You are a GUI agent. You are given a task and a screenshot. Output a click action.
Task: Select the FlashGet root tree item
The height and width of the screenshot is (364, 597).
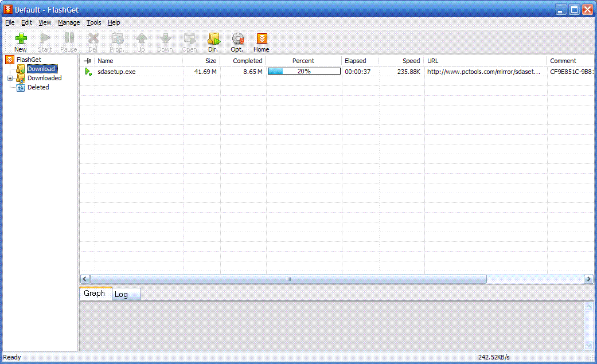point(29,60)
